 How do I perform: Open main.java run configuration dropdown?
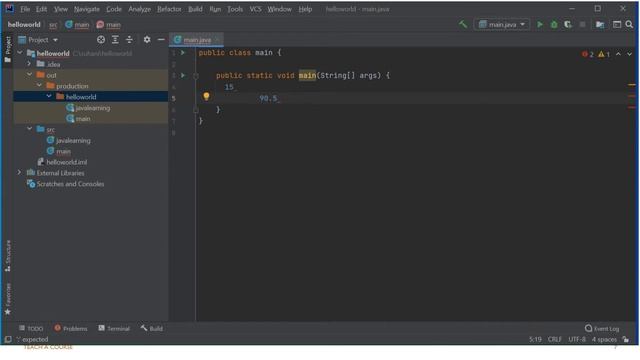502,24
